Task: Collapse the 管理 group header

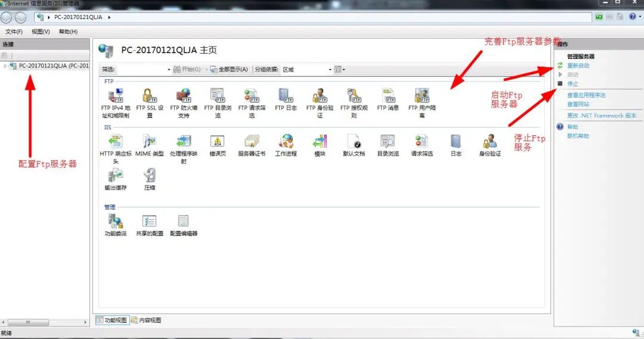Action: [x=110, y=207]
